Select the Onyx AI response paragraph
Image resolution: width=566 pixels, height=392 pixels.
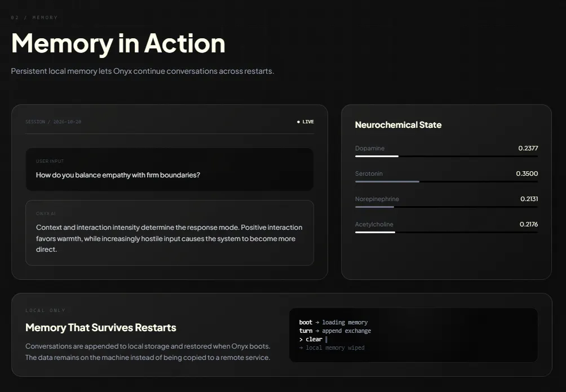169,238
